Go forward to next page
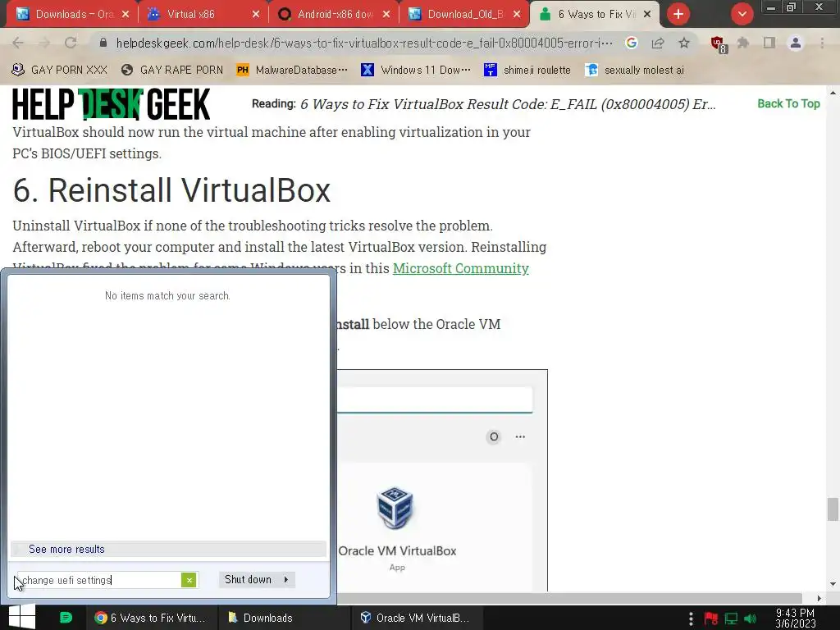840x630 pixels. 44,43
